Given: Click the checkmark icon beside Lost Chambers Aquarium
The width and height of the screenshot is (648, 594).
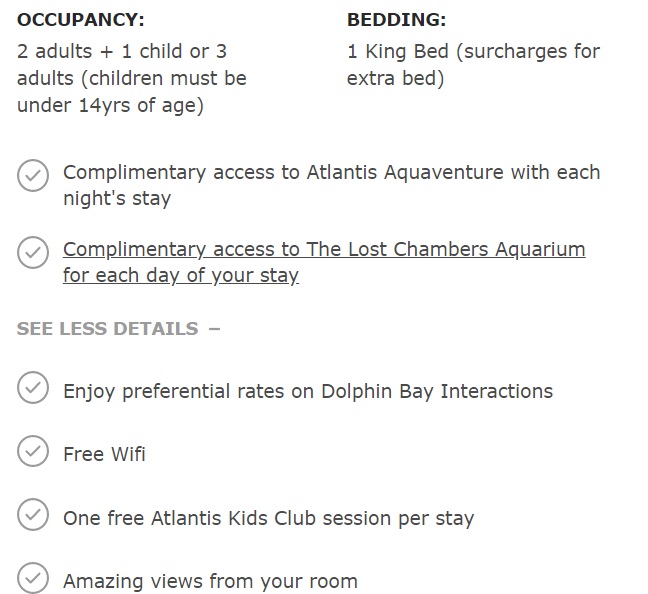Looking at the screenshot, I should coord(33,252).
